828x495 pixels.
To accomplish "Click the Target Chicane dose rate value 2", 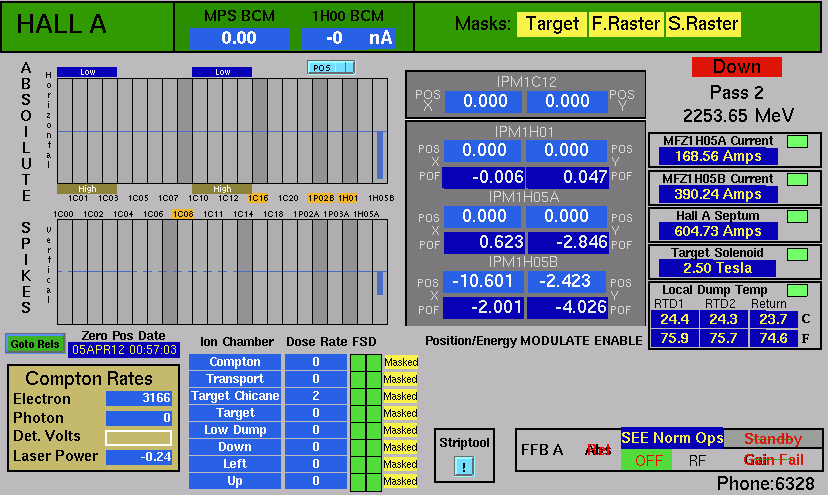I will 316,396.
